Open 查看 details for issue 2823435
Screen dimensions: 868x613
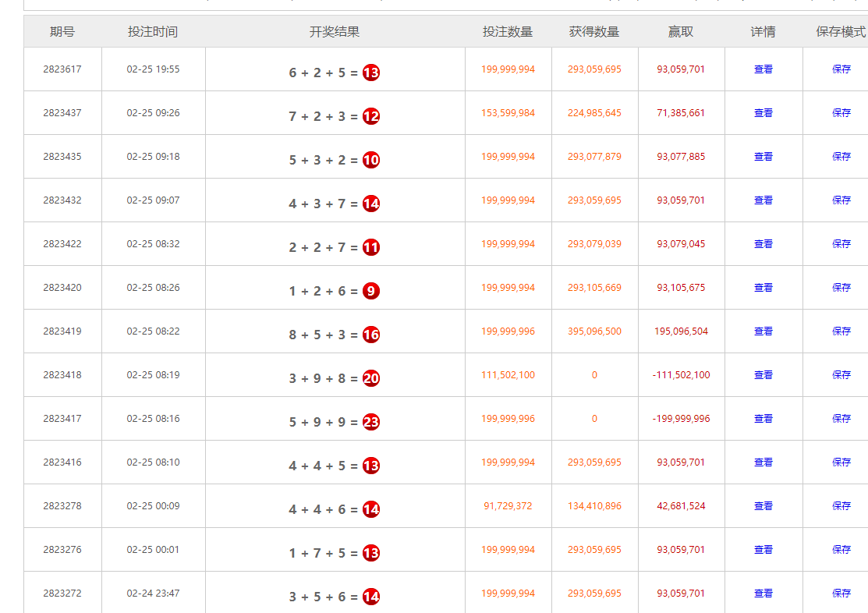coord(763,157)
